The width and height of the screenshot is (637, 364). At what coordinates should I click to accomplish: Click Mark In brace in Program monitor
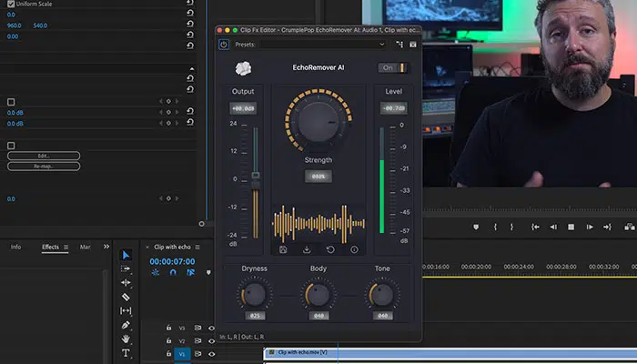[495, 227]
